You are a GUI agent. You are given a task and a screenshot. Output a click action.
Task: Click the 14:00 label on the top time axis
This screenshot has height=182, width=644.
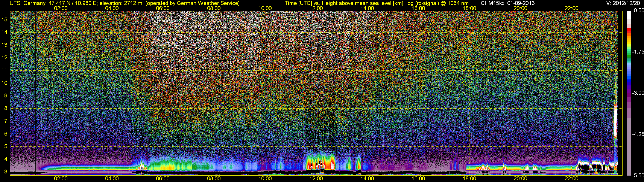(367, 8)
